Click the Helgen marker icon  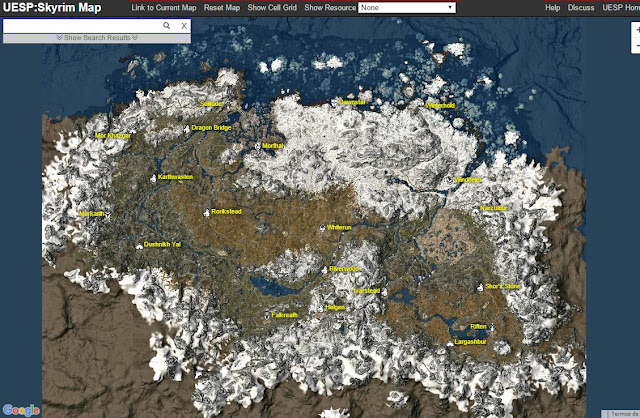(x=320, y=308)
